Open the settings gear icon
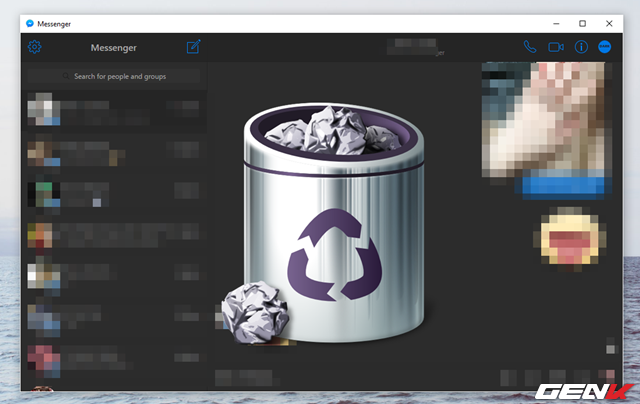The height and width of the screenshot is (404, 640). [x=34, y=47]
